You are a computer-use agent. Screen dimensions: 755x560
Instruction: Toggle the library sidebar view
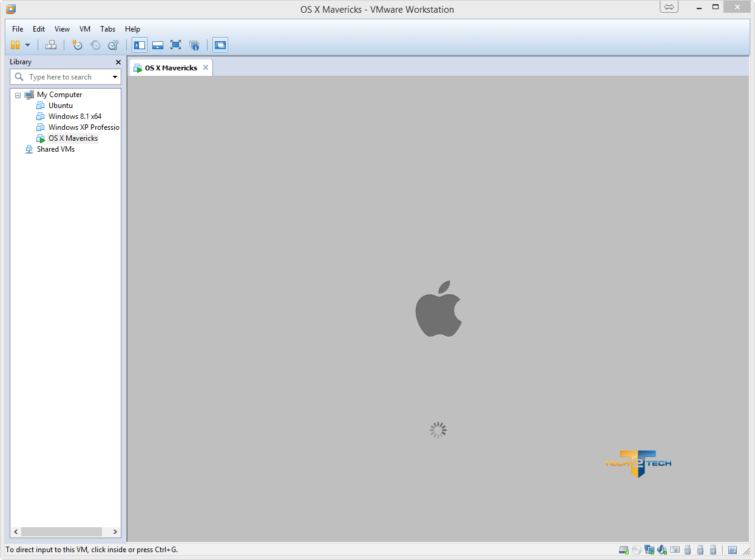pos(140,45)
